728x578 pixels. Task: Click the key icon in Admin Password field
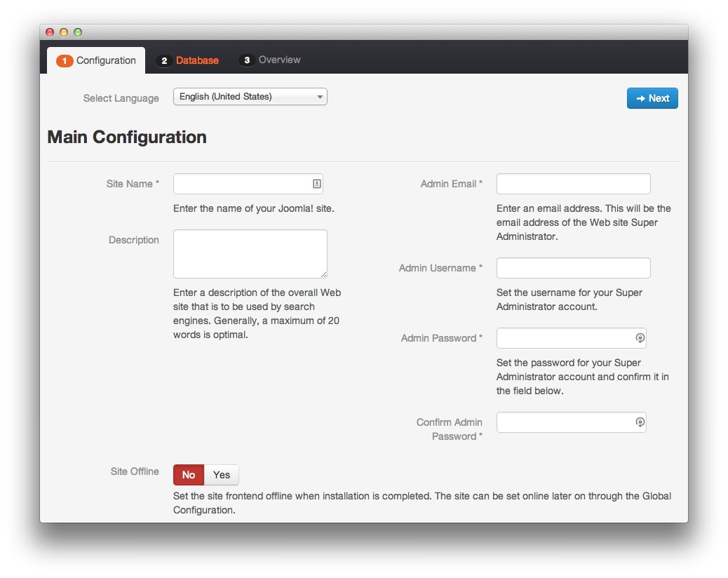click(x=640, y=338)
